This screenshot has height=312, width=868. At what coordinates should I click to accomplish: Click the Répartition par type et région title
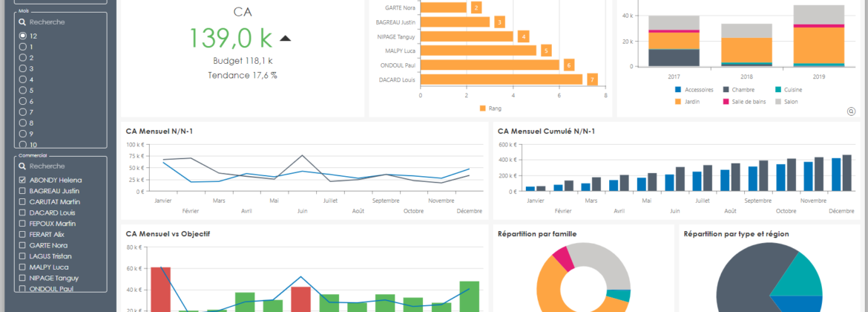click(736, 234)
